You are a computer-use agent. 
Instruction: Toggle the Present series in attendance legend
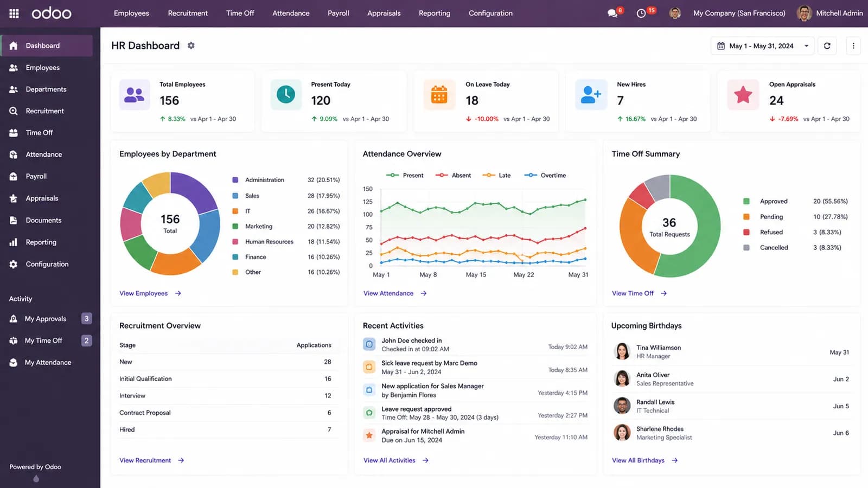(x=405, y=175)
